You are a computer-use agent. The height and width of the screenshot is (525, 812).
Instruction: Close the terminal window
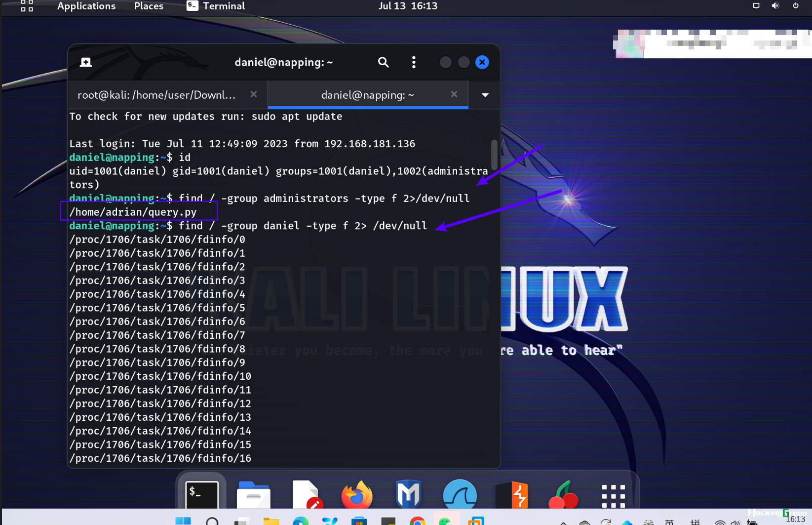coord(482,62)
